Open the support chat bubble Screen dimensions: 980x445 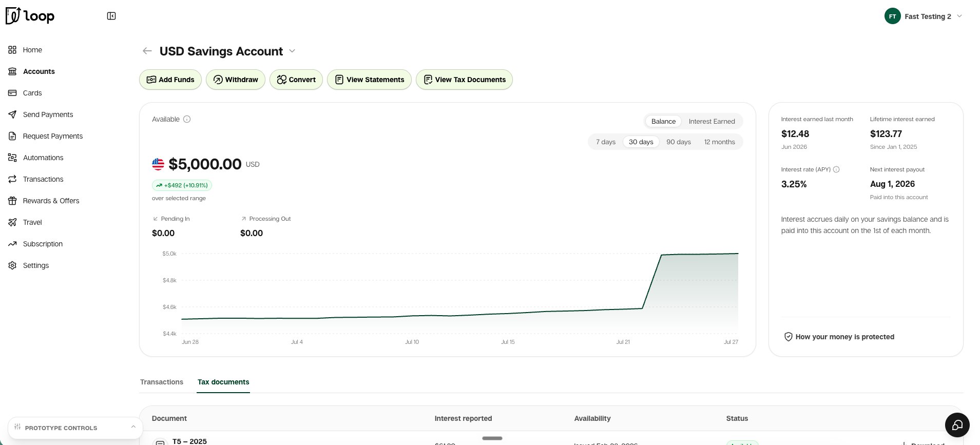tap(957, 425)
